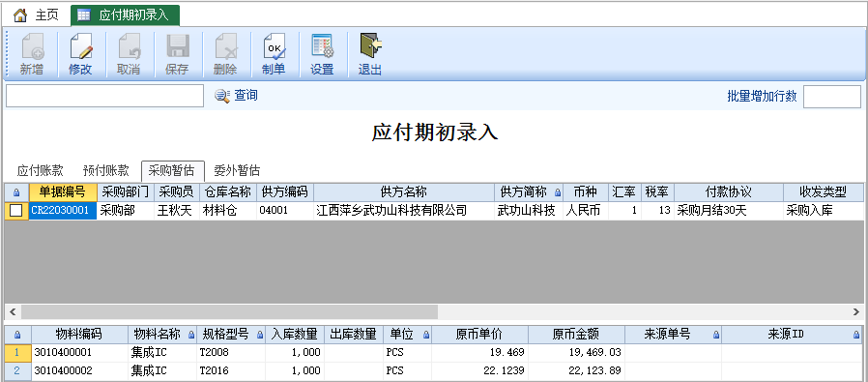Viewport: 868px width, 382px height.
Task: Click the home icon on 主页 tab
Action: point(20,15)
